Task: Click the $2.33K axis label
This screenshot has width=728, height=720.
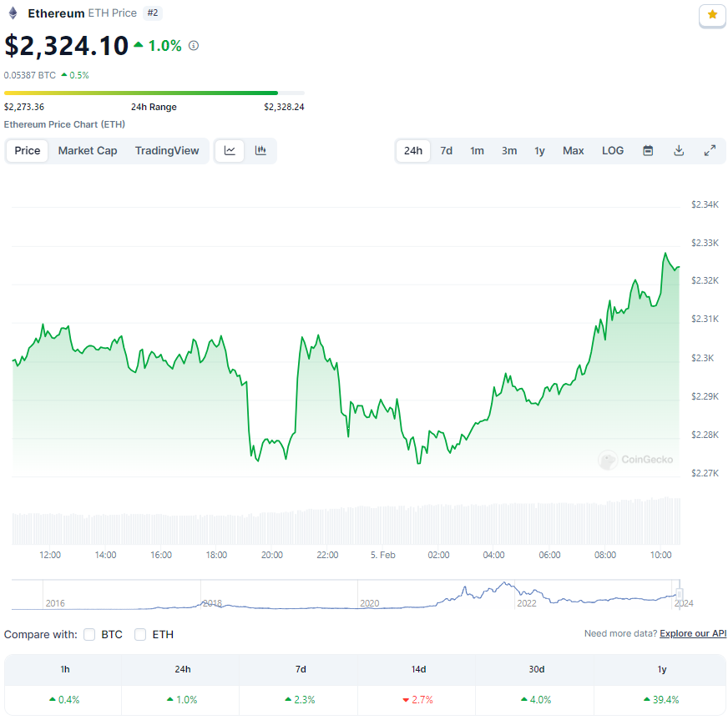Action: (x=705, y=243)
